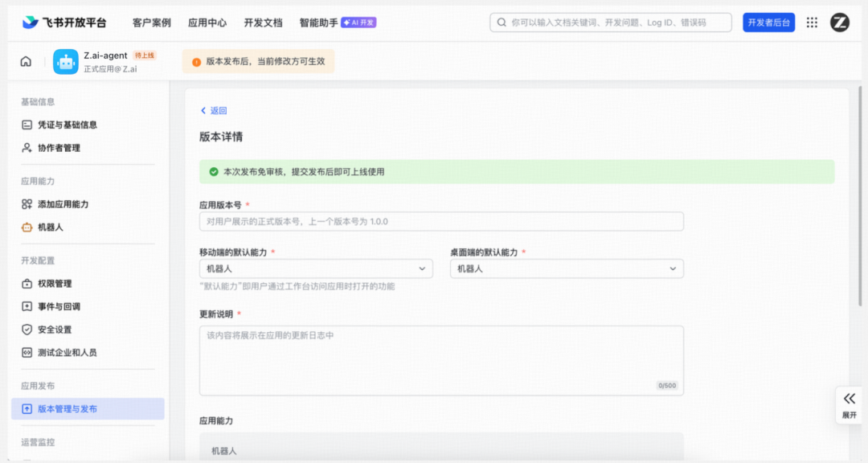Select 添加应用能力 in the sidebar
Screen dimensions: 868x463
pyautogui.click(x=63, y=204)
